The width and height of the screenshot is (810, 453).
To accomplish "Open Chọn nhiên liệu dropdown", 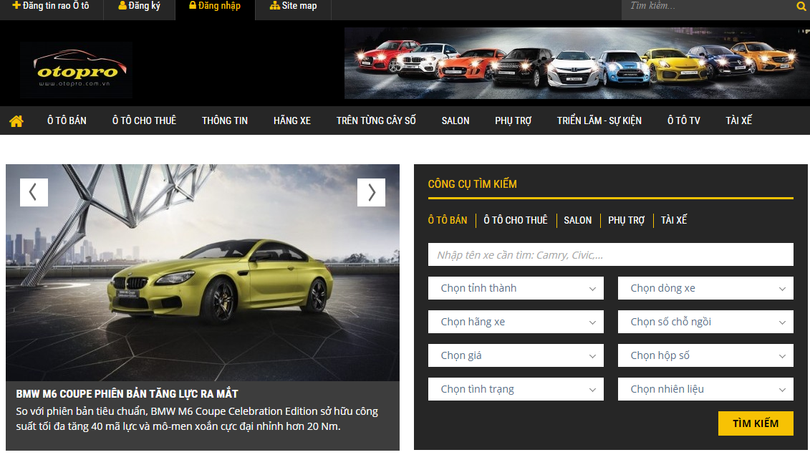I will pyautogui.click(x=708, y=389).
